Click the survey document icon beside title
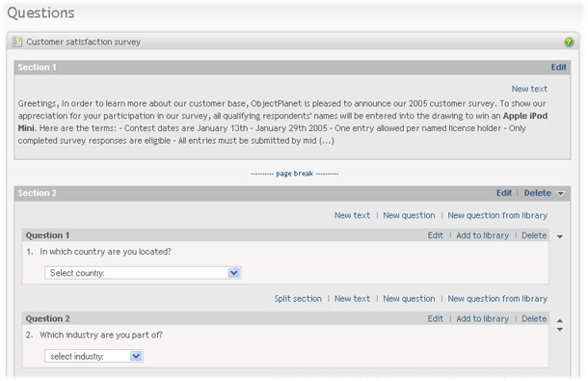The height and width of the screenshot is (381, 588). pos(17,41)
